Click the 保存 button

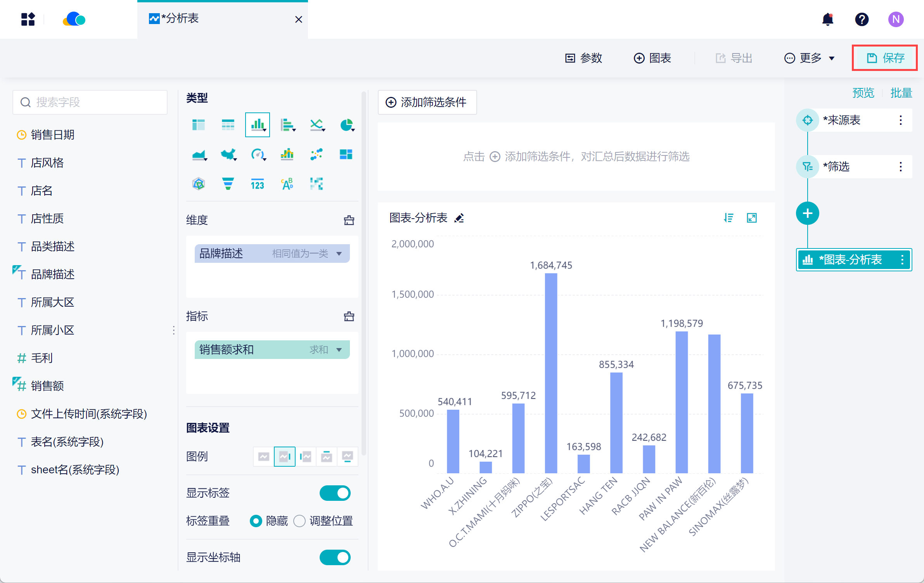coord(885,58)
